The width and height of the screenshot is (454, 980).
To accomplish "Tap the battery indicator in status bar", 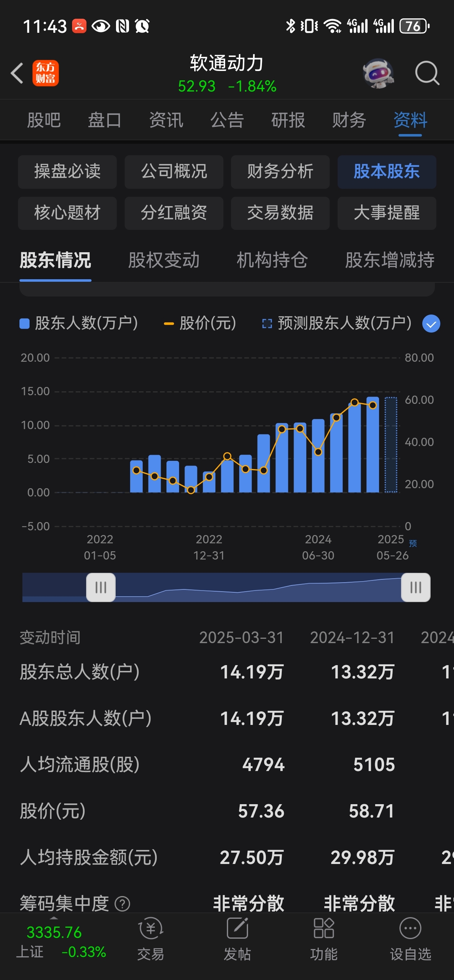I will coord(414,26).
